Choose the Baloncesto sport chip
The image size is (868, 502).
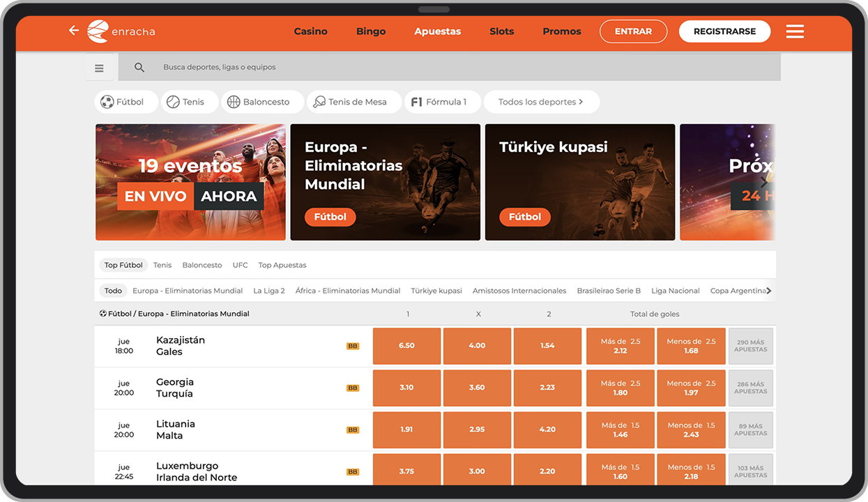click(x=263, y=102)
